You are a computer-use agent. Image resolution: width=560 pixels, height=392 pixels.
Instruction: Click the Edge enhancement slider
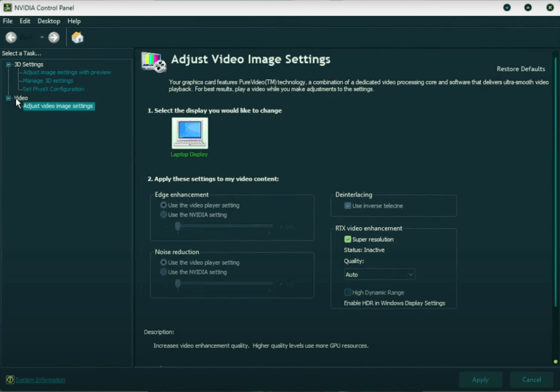224,226
